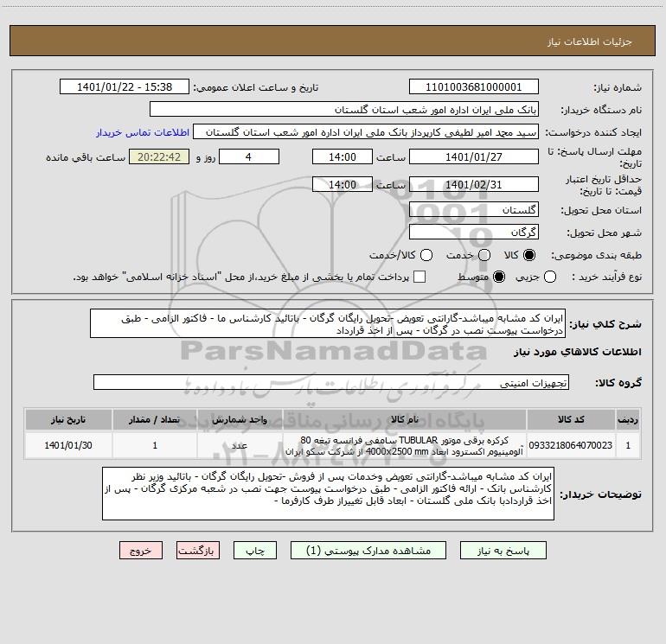Click the گروه کالا field تجهیزات امنیتی
The height and width of the screenshot is (644, 666).
[x=331, y=382]
